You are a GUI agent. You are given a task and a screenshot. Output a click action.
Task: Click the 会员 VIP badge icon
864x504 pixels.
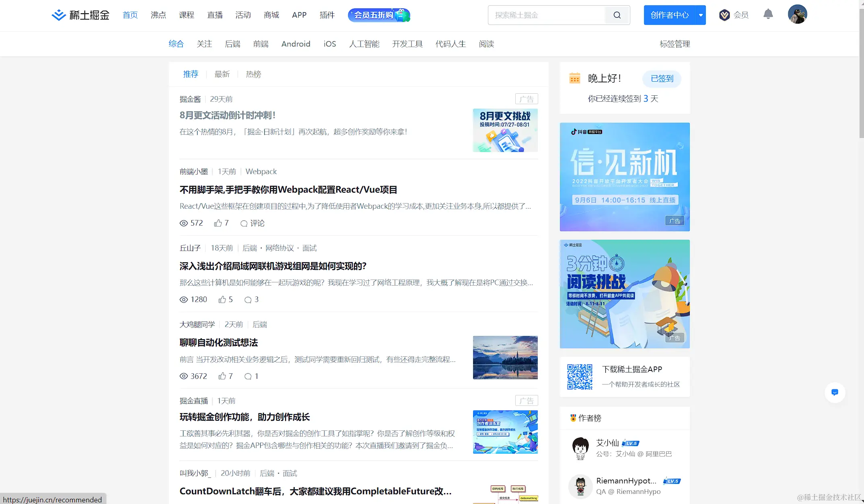point(724,15)
